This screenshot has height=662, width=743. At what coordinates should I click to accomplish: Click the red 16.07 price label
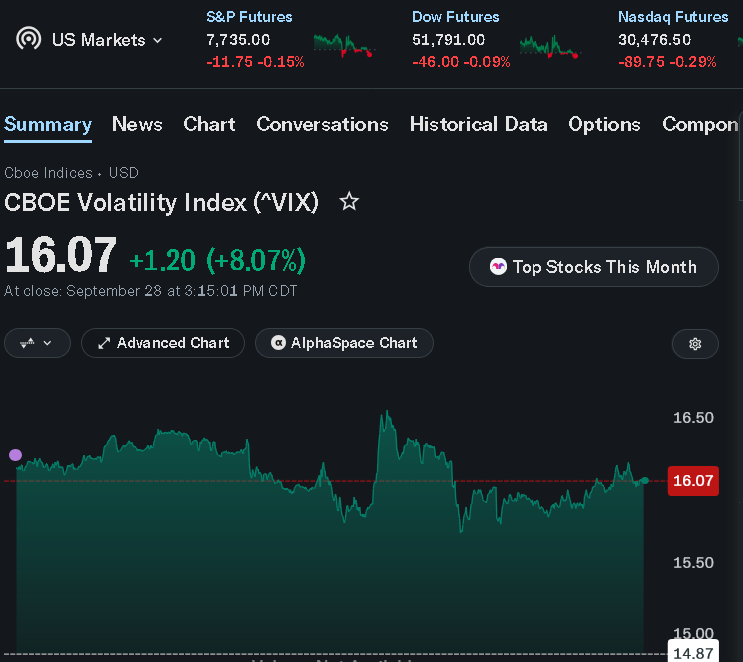point(693,481)
